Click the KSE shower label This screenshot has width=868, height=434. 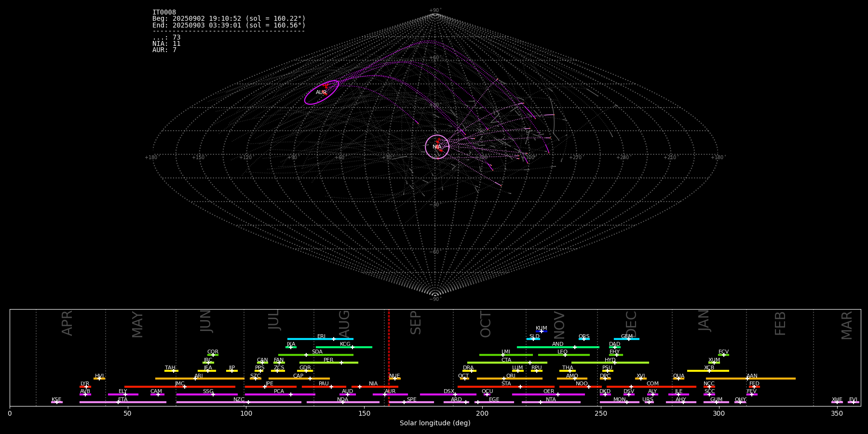click(x=56, y=400)
